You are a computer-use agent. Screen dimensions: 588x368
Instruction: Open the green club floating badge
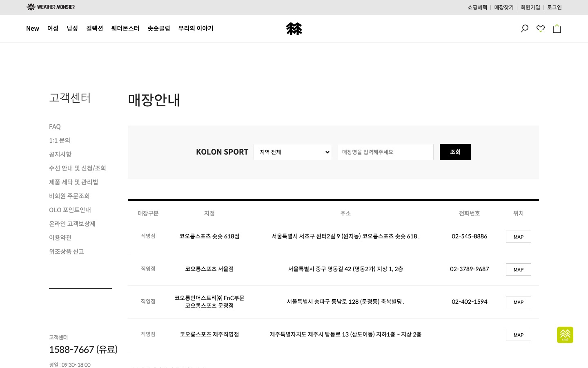pyautogui.click(x=565, y=335)
